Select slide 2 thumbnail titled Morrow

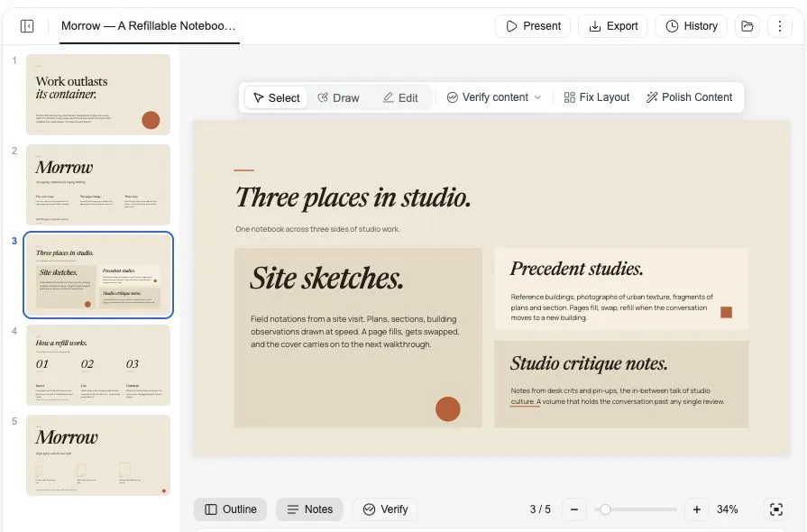(98, 185)
